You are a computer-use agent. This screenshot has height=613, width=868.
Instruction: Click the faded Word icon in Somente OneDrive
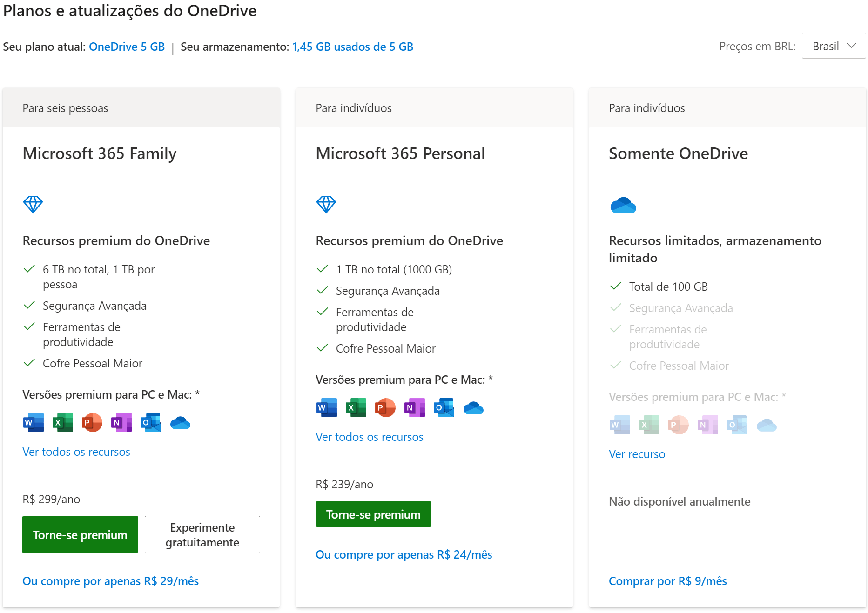(620, 425)
